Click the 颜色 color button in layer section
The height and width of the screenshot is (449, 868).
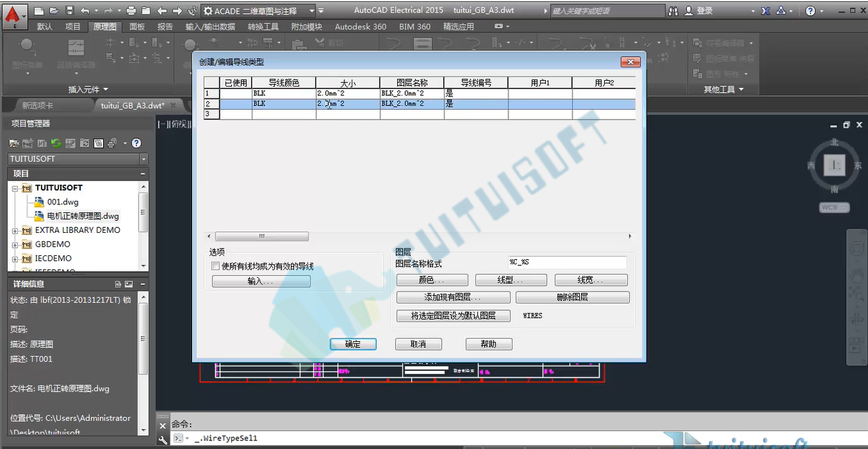point(432,280)
